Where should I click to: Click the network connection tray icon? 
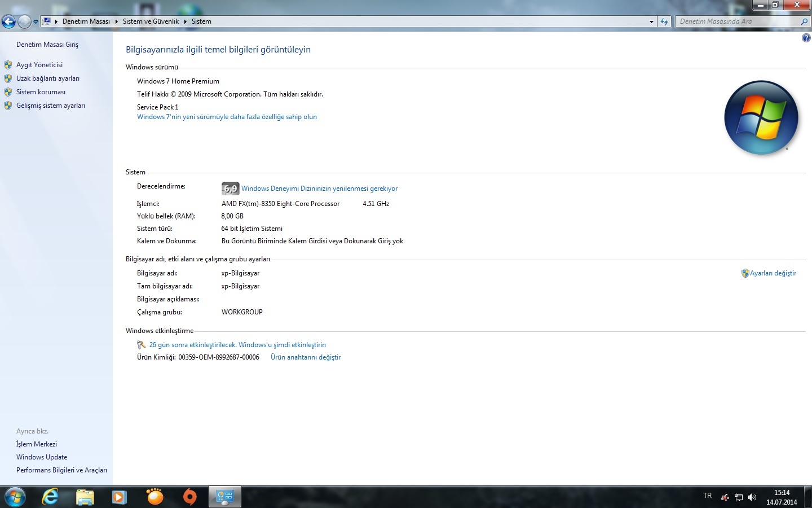[739, 497]
